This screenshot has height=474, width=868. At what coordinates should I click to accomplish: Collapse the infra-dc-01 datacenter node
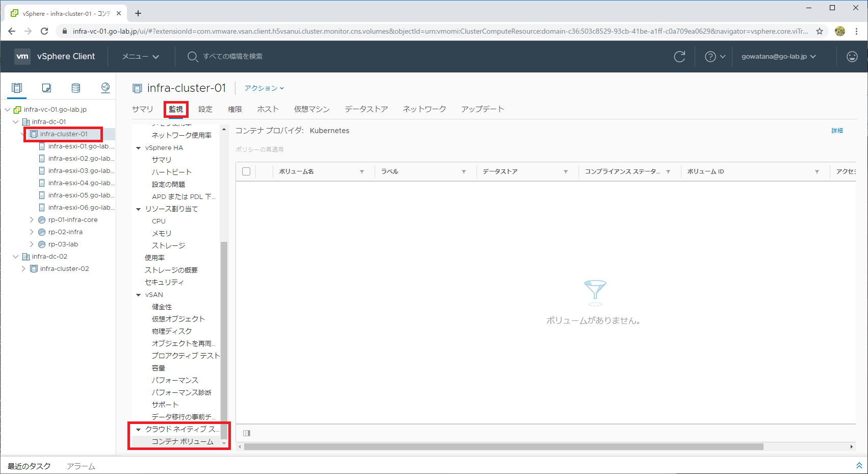pyautogui.click(x=15, y=122)
